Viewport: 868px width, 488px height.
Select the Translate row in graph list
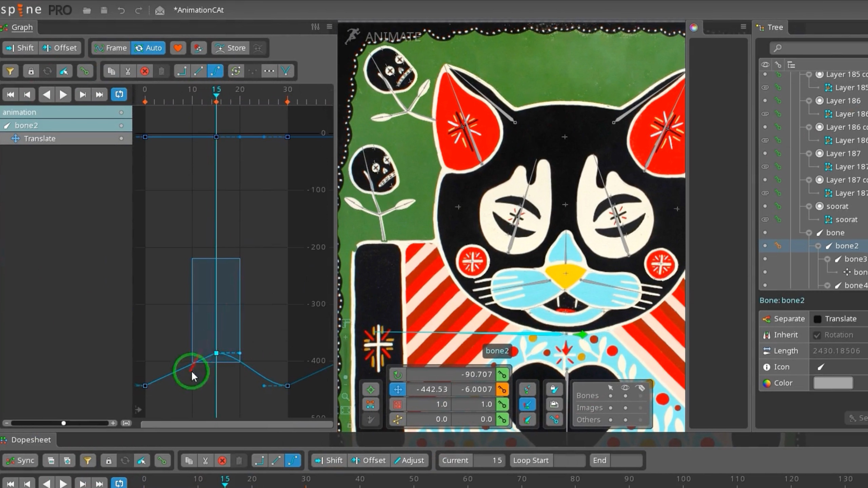point(66,139)
